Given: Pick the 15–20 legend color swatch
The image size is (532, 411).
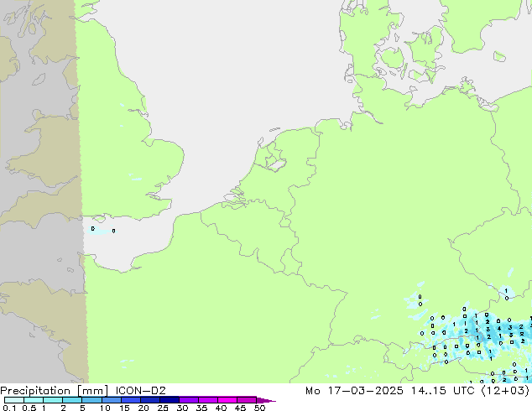Looking at the screenshot, I should pyautogui.click(x=130, y=400).
